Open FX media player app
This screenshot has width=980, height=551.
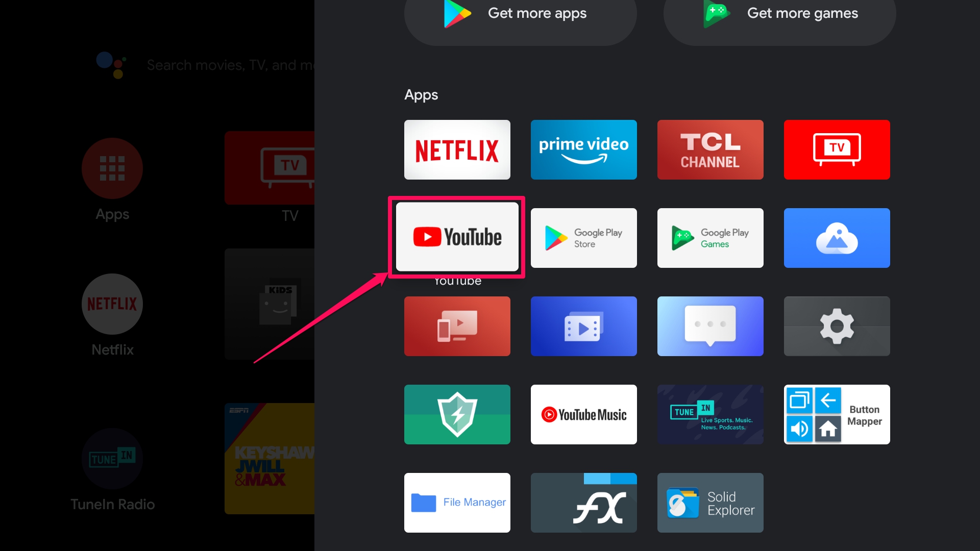[x=583, y=502]
